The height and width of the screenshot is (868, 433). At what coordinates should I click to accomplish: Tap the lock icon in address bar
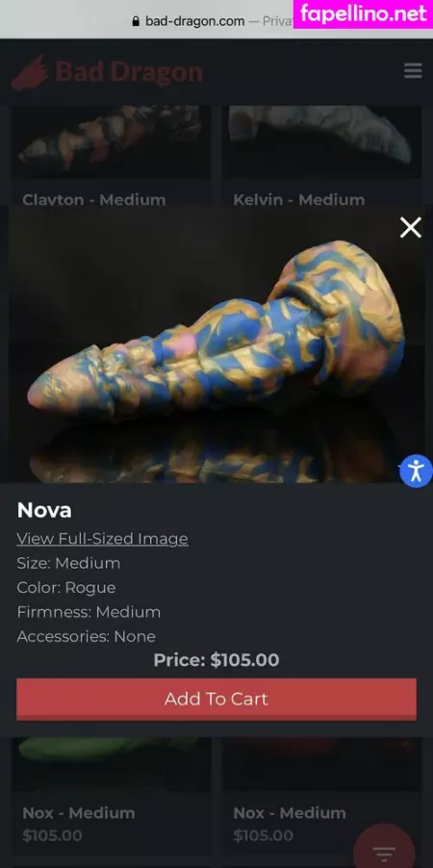pos(137,21)
